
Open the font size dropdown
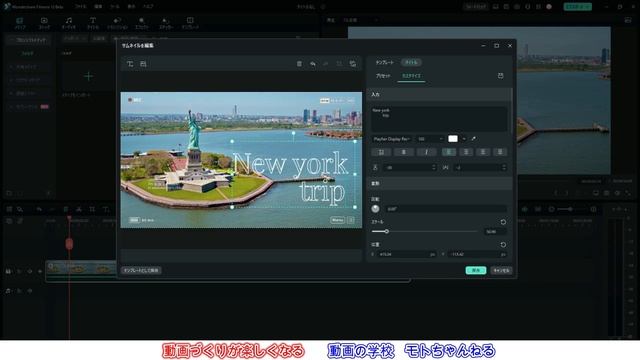coord(430,139)
